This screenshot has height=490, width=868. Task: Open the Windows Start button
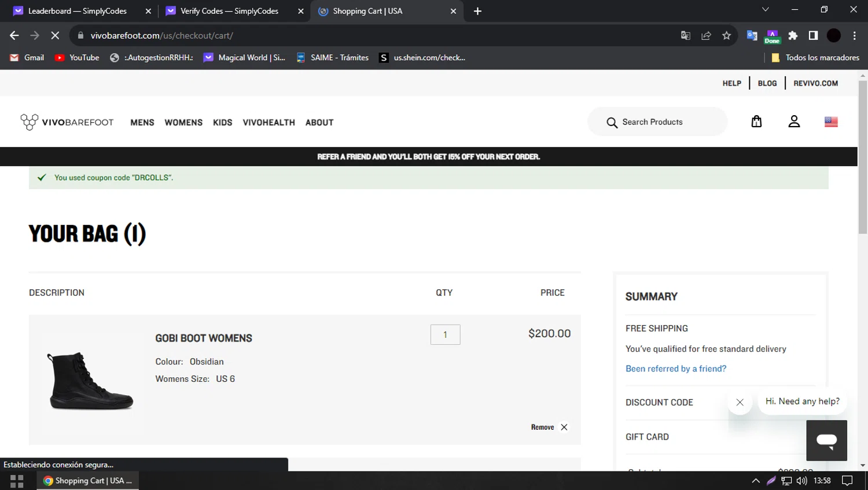click(x=17, y=481)
